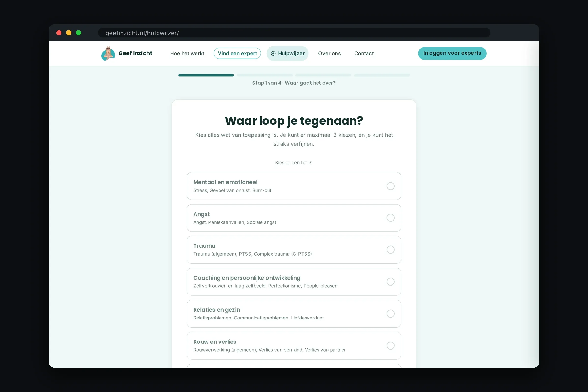Click the browser address bar URL
588x392 pixels.
point(142,33)
